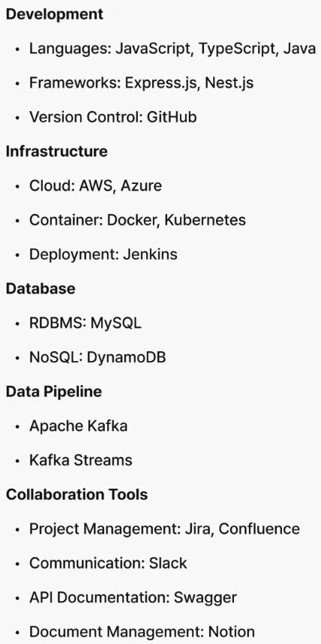Click the NoSQL: DynamoDB line
The image size is (321, 644).
point(97,357)
